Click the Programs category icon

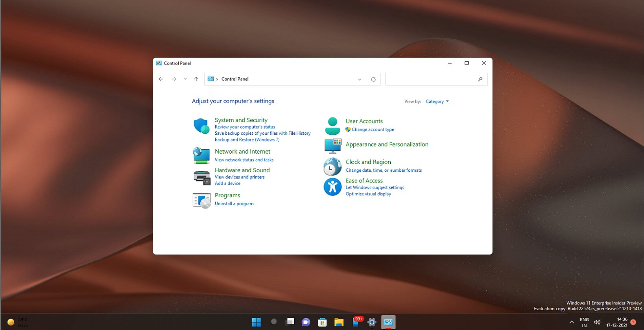click(201, 200)
